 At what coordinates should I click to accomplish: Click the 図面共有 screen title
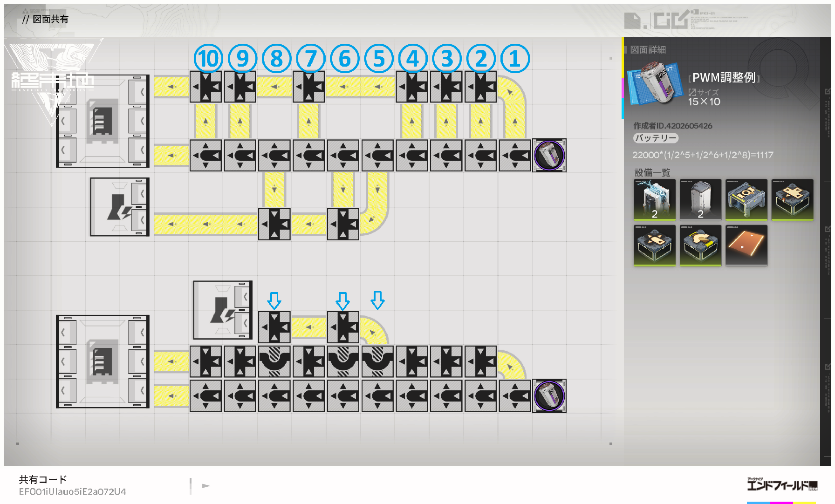click(x=50, y=19)
